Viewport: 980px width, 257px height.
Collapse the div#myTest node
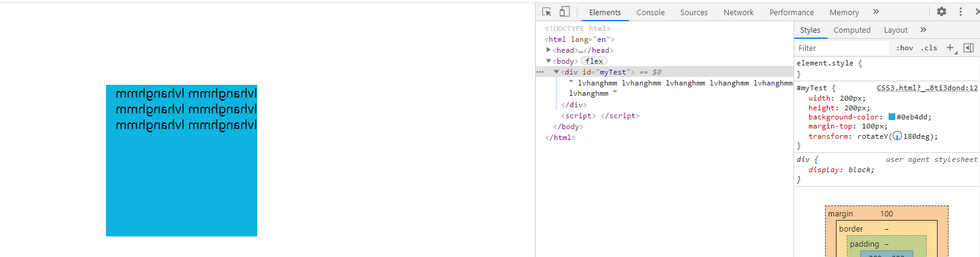pos(556,72)
